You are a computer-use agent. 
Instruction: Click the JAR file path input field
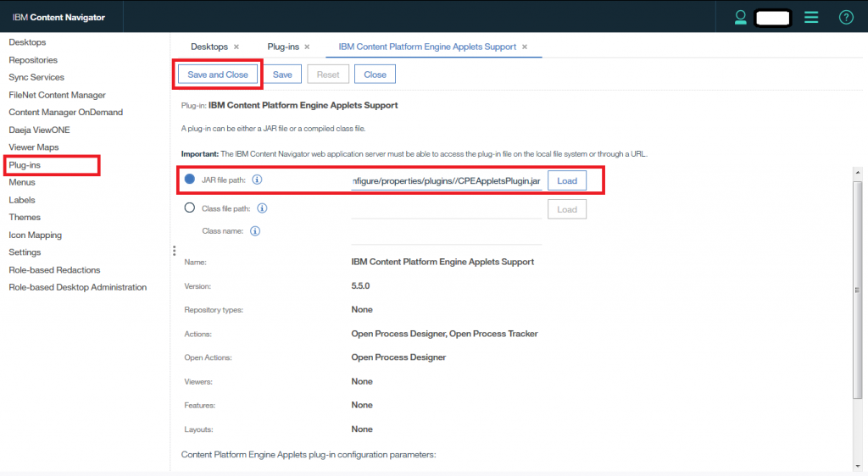447,180
